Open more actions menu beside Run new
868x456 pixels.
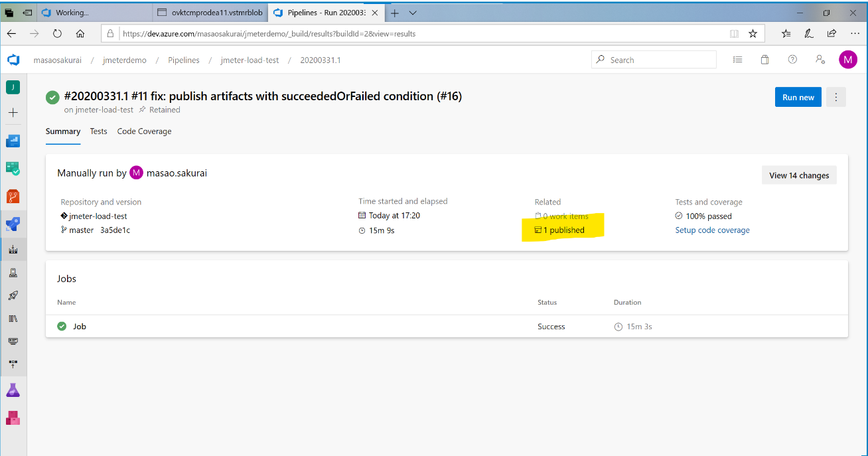pyautogui.click(x=836, y=97)
